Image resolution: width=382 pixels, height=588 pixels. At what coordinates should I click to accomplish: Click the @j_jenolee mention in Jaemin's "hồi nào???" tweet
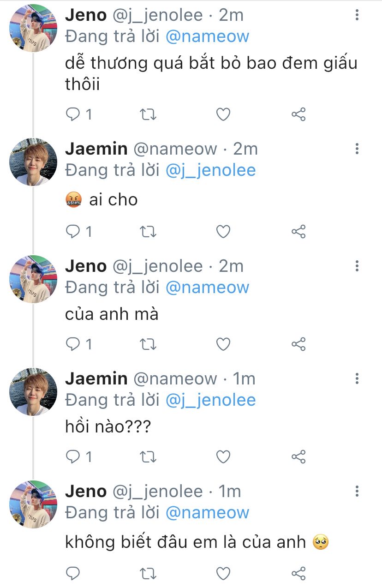210,400
